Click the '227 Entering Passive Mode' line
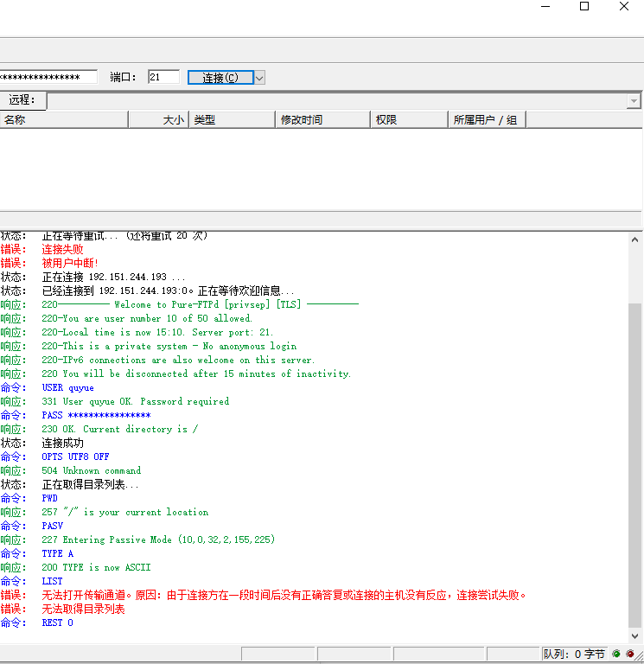Viewport: 644px width, 664px height. (x=158, y=539)
